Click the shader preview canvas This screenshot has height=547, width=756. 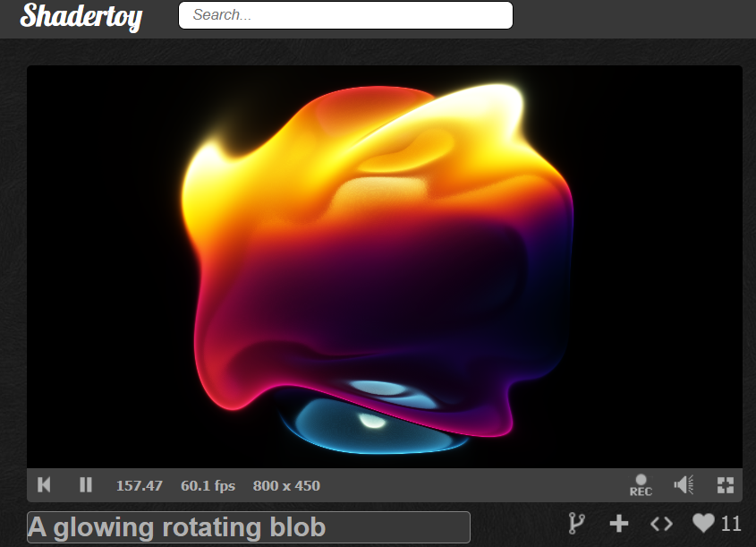[385, 267]
